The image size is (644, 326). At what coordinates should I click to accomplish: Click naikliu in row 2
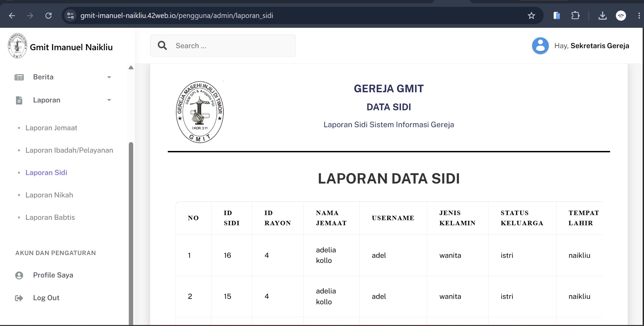579,296
